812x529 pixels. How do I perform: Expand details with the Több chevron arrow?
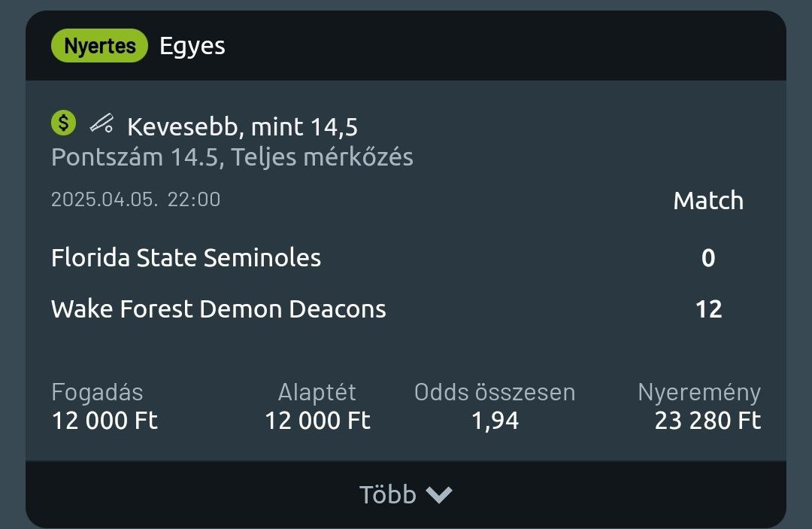tap(439, 494)
